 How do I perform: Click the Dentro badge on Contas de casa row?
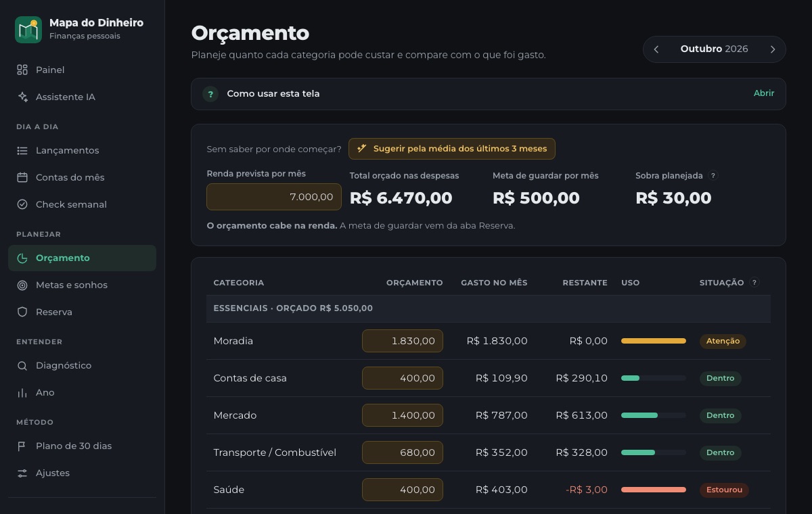point(720,378)
